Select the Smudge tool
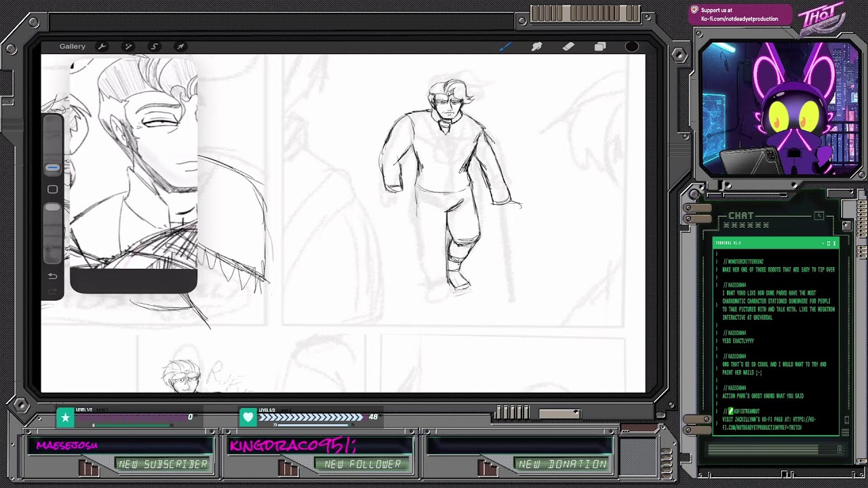Image resolution: width=868 pixels, height=488 pixels. tap(536, 46)
